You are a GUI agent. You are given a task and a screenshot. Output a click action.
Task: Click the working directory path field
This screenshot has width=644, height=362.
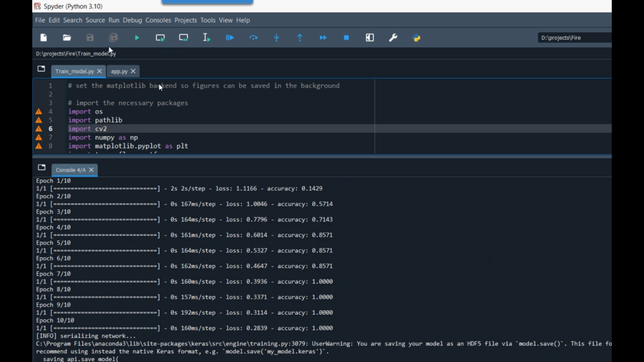(x=574, y=38)
